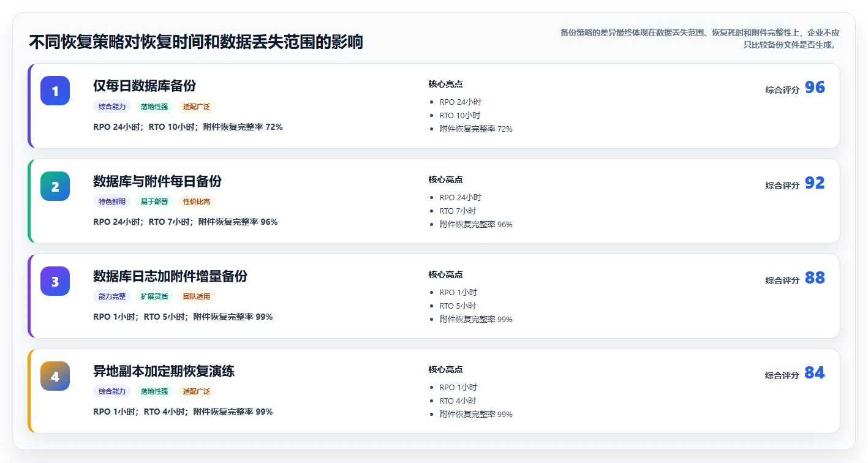Click 落地性强 tag under 异地副本加定期恢复演练
Image resolution: width=868 pixels, height=463 pixels.
coord(154,391)
